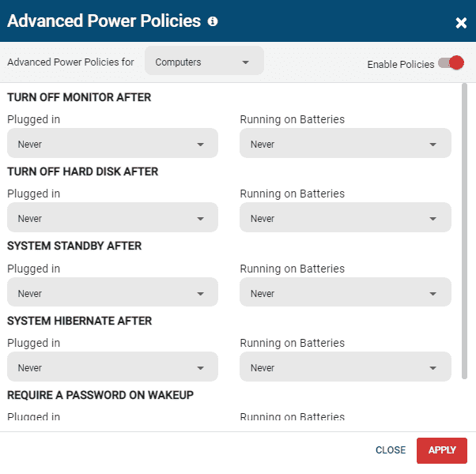Open System Standby Plugged in dropdown
Image resolution: width=476 pixels, height=474 pixels.
coord(112,293)
